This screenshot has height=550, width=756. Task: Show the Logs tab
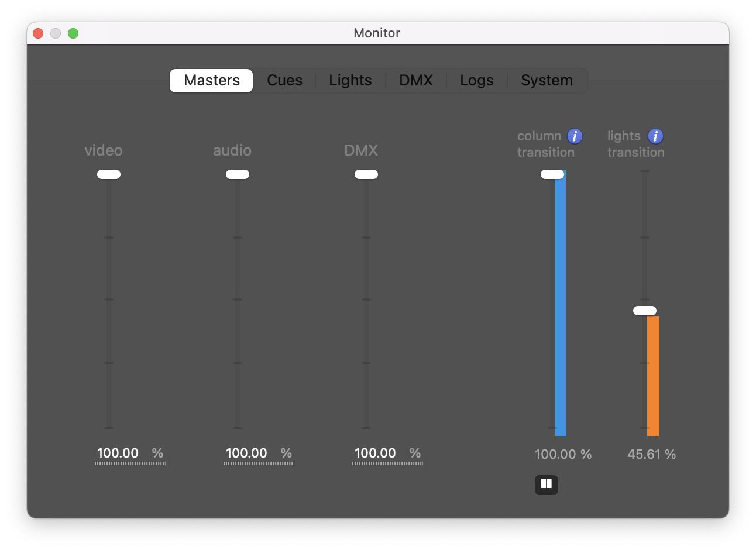[476, 81]
